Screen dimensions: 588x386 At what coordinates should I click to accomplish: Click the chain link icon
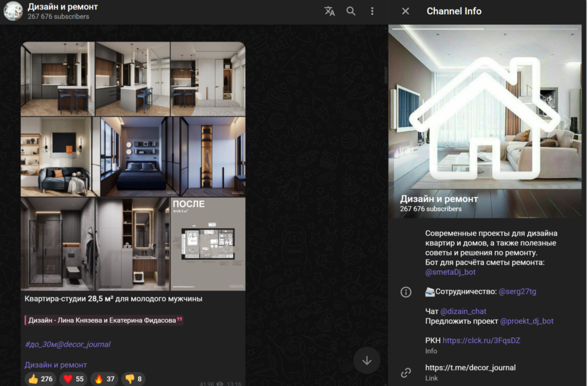tap(406, 372)
